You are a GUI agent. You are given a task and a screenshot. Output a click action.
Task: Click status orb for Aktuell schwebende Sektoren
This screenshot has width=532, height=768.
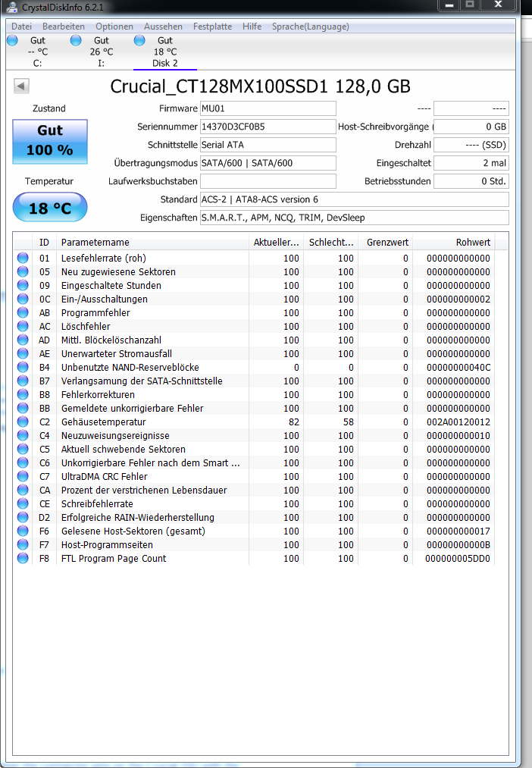pos(23,449)
